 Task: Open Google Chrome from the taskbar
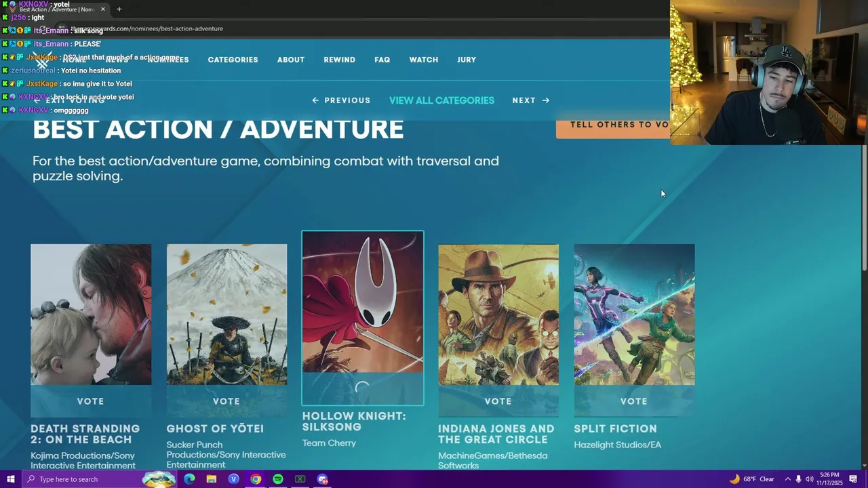point(256,479)
